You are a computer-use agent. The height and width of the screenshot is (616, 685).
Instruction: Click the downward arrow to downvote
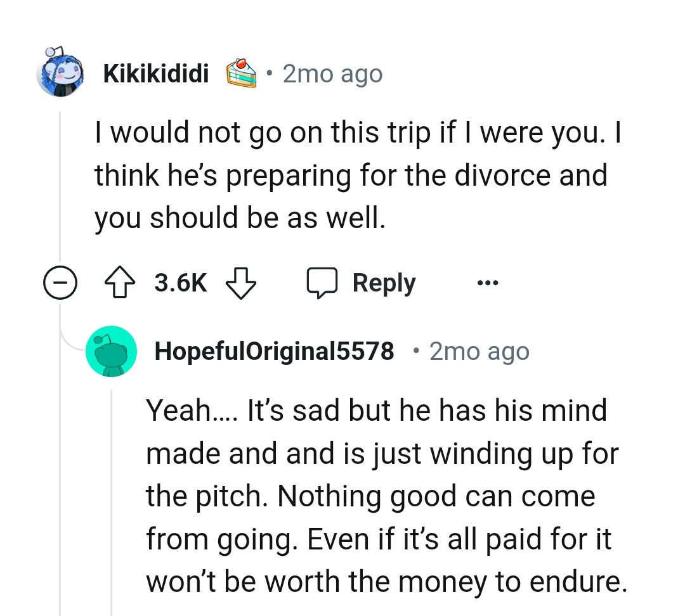(x=241, y=283)
